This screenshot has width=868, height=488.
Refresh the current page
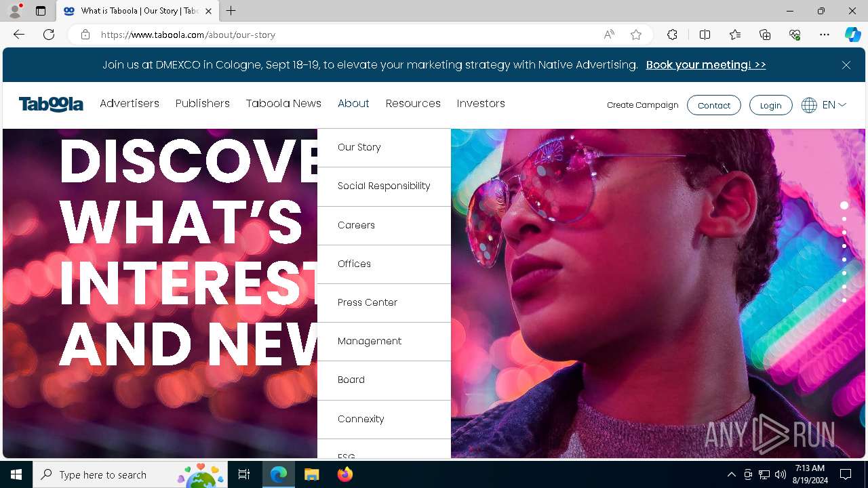click(x=49, y=35)
